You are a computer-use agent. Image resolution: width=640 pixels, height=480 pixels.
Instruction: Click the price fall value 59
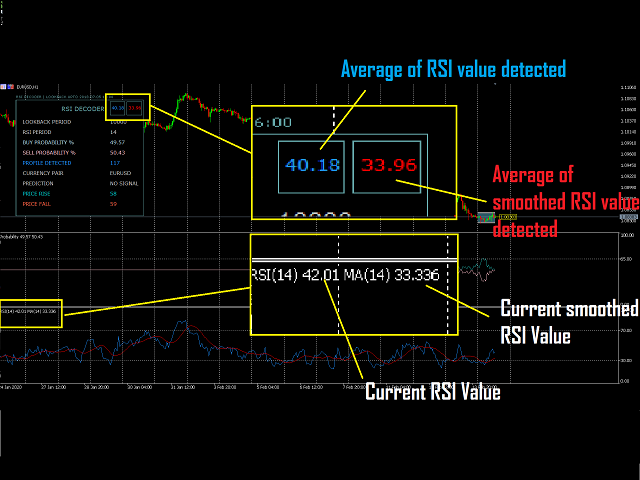tap(113, 204)
